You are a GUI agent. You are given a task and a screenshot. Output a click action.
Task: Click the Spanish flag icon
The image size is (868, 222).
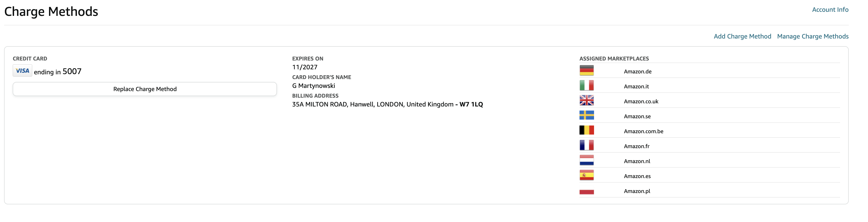coord(586,175)
